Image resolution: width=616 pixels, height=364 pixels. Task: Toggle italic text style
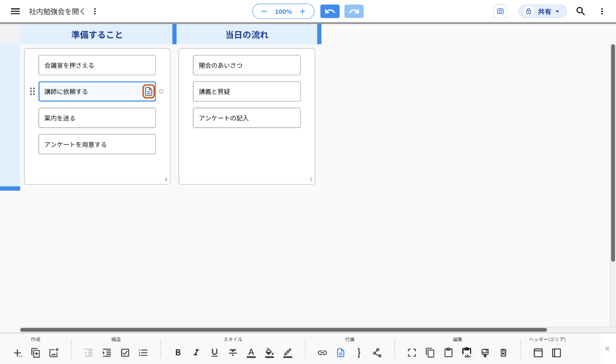[196, 353]
